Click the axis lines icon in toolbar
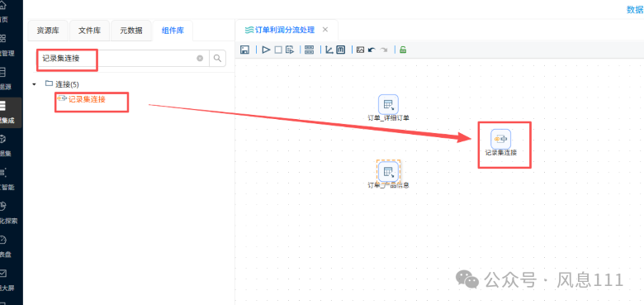Screen dimensions: 644x305 [x=329, y=50]
